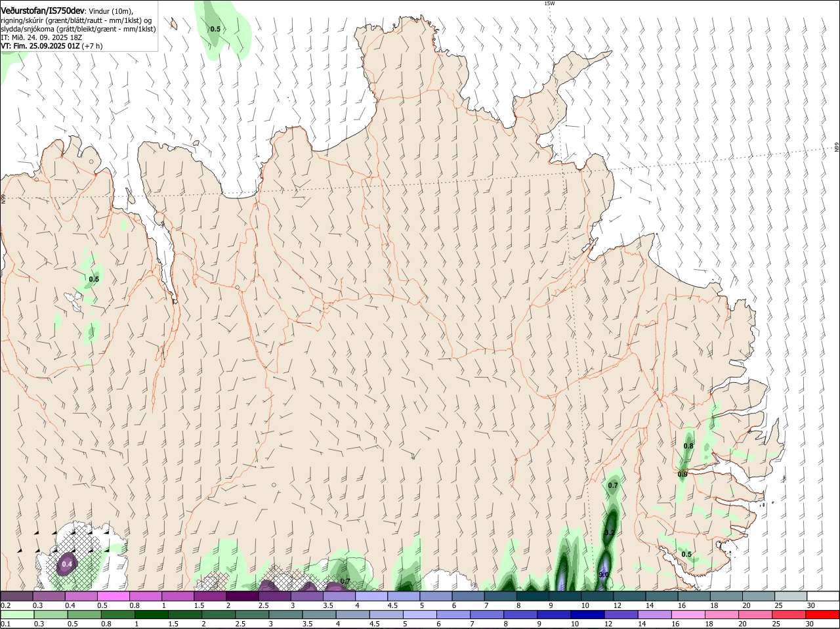This screenshot has width=840, height=629.
Task: Click the 0.2 legend scale value
Action: tap(5, 605)
